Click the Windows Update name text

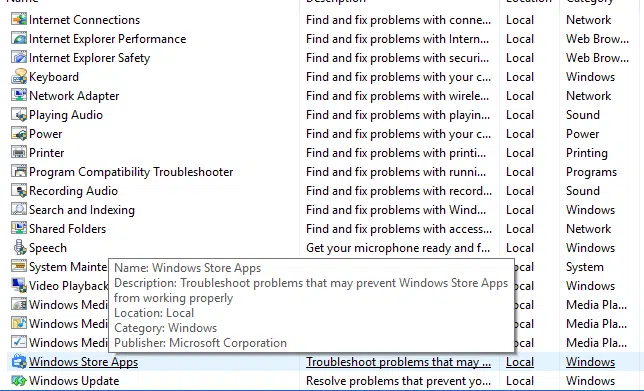pos(74,381)
